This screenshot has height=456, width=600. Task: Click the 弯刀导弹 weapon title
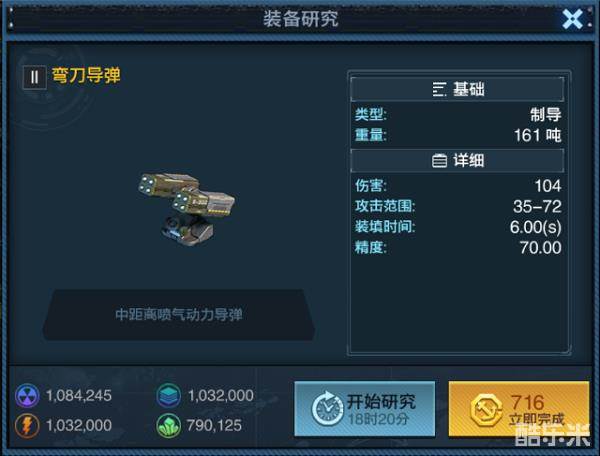86,75
